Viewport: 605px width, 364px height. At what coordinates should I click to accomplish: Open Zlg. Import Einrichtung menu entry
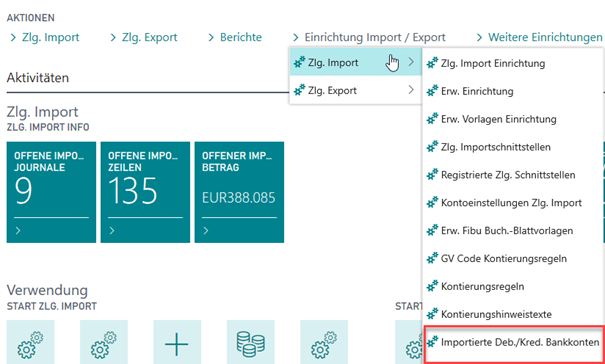[513, 63]
